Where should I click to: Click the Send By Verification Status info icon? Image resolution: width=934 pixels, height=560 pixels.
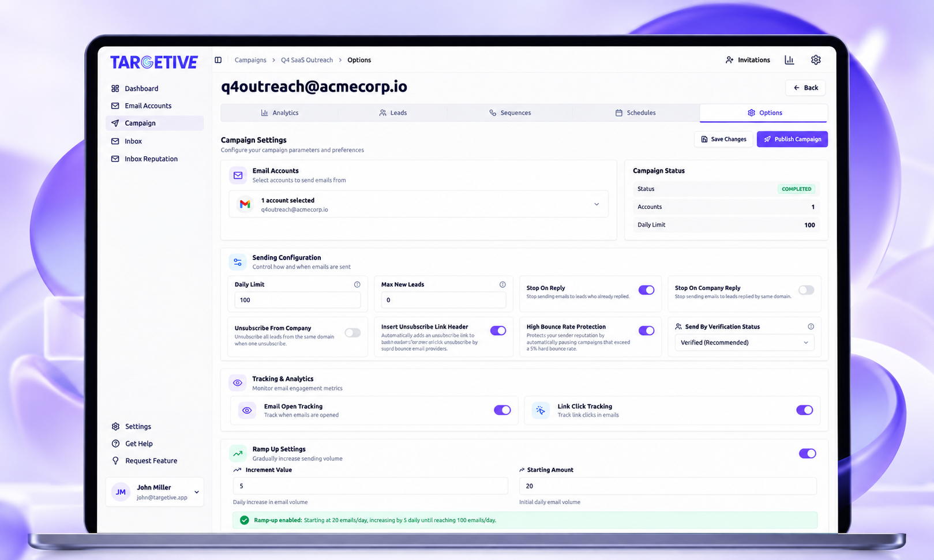(x=811, y=326)
